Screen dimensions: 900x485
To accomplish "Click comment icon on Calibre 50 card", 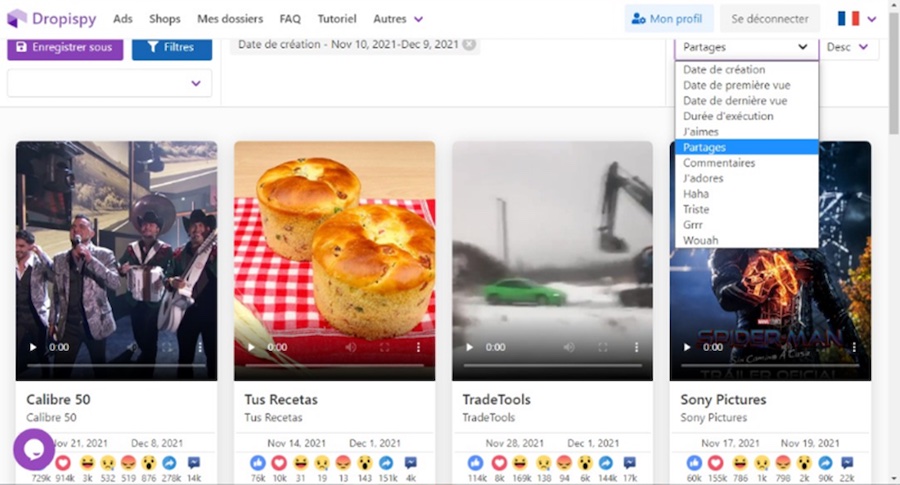I will coord(194,463).
